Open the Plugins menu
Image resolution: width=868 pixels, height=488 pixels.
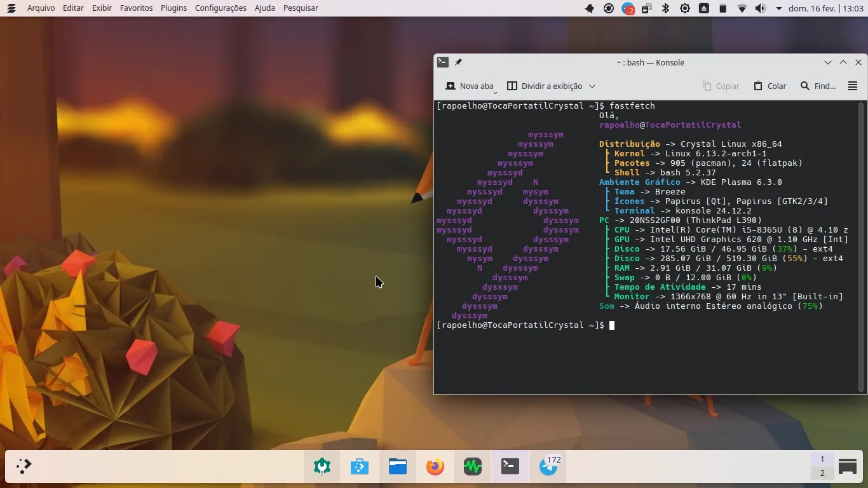coord(173,8)
